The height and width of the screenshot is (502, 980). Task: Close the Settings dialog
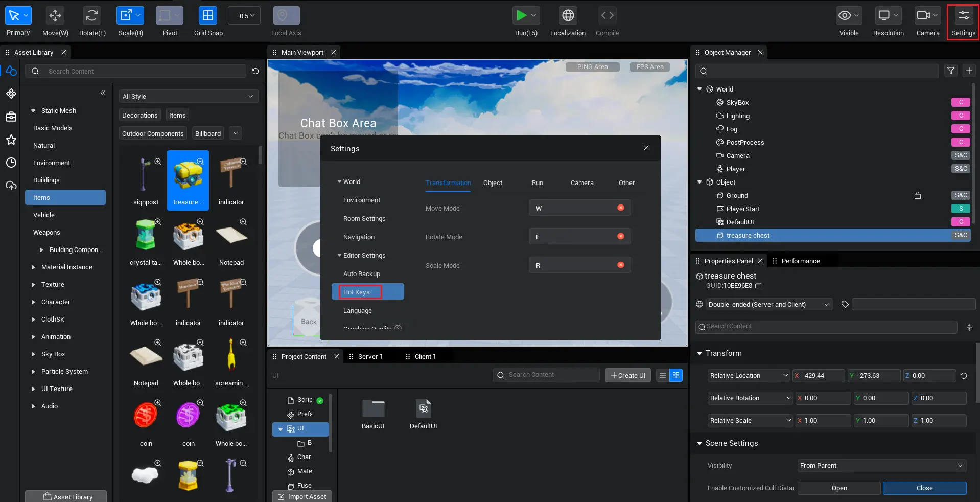pyautogui.click(x=646, y=148)
